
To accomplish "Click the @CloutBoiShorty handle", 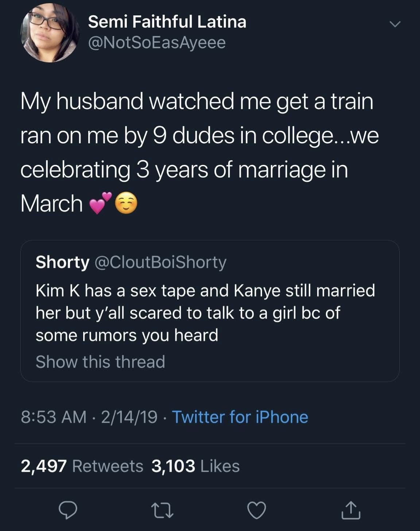I will pos(160,262).
